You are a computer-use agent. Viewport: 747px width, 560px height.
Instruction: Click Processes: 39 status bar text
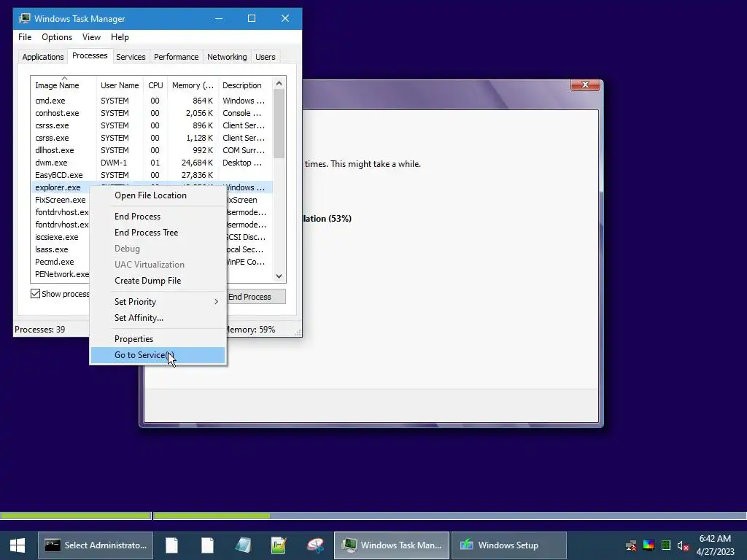tap(39, 330)
